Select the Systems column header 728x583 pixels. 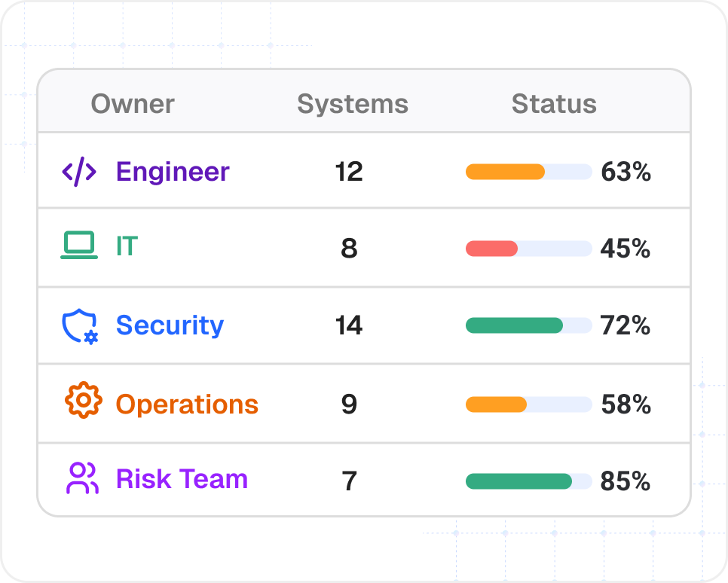click(353, 103)
